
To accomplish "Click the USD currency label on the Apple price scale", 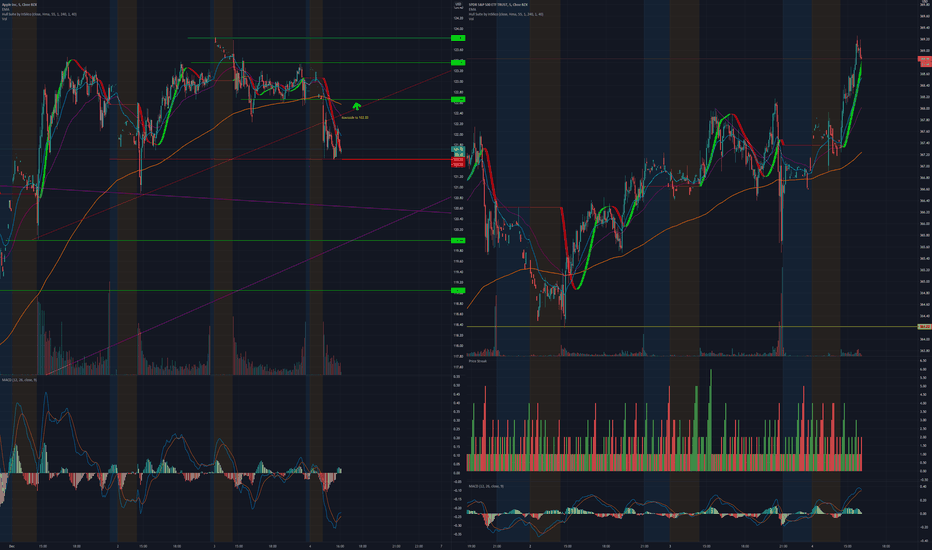I will click(x=458, y=4).
